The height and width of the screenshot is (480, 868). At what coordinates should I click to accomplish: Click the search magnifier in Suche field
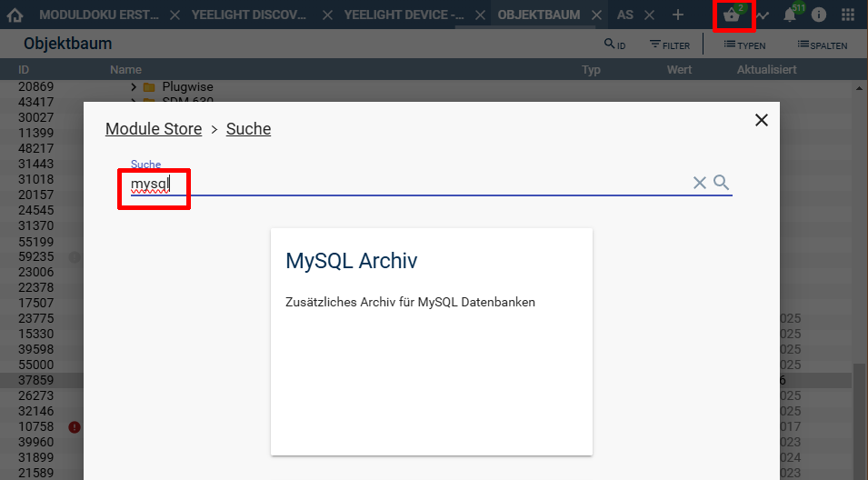(x=722, y=183)
